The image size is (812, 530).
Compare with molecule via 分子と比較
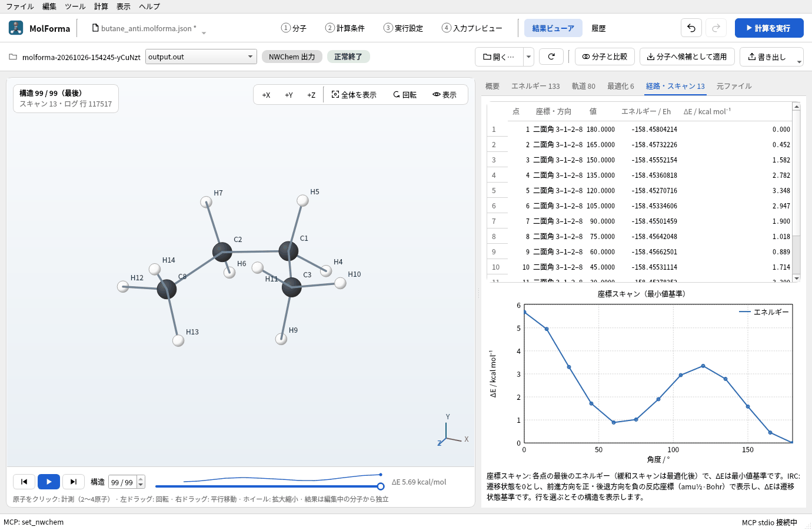point(605,57)
